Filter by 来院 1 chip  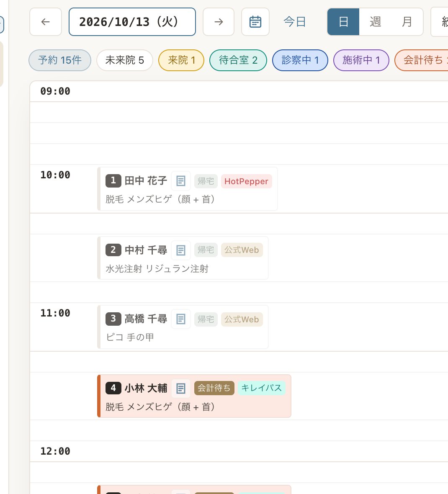[181, 60]
